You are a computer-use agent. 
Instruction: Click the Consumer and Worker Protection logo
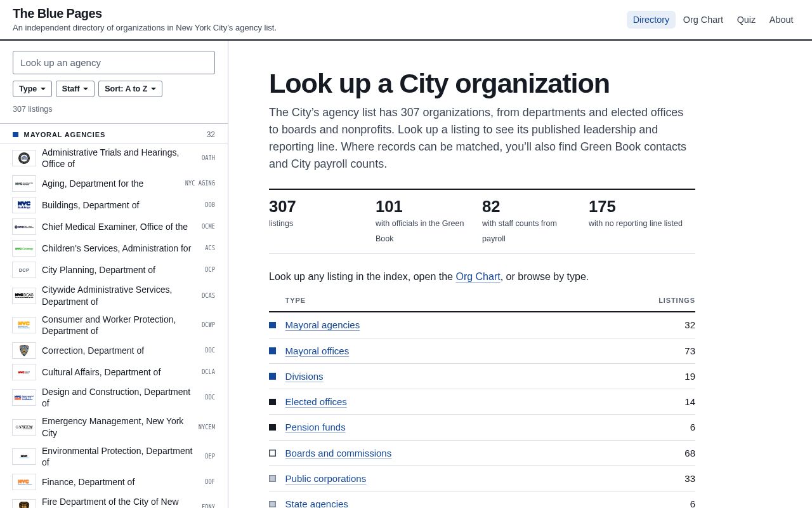pyautogui.click(x=24, y=325)
